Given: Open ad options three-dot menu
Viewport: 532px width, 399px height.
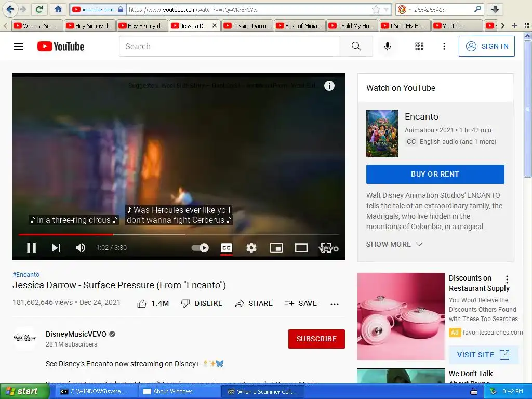Looking at the screenshot, I should [507, 279].
